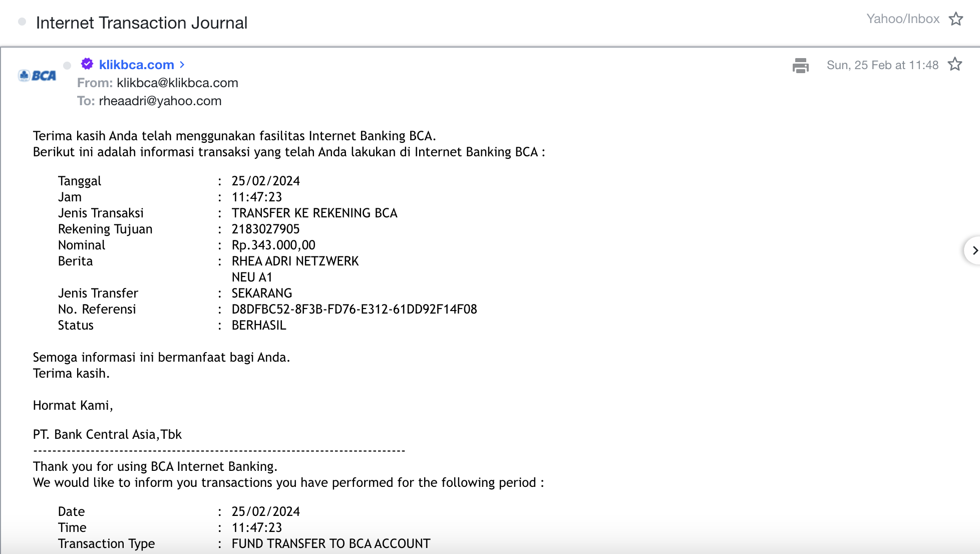Star the message dated Sun, 25 Feb

[955, 65]
